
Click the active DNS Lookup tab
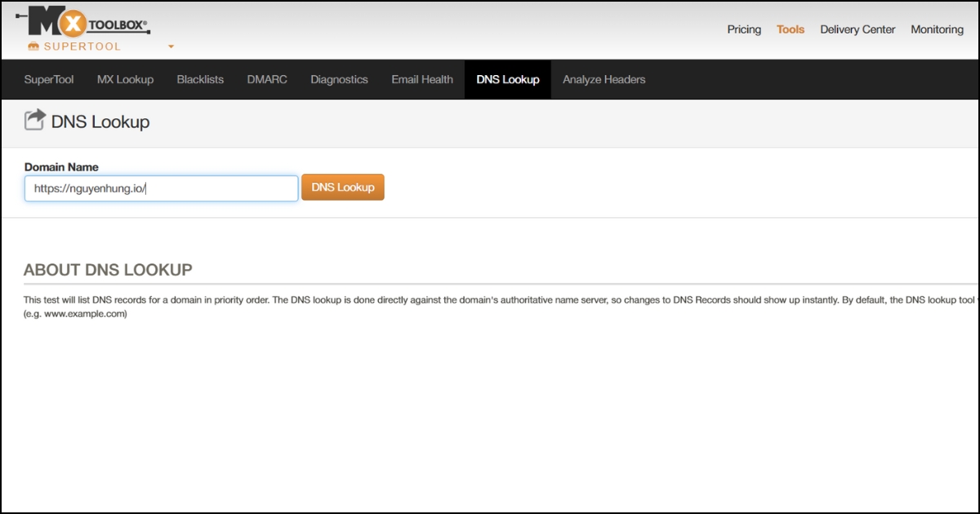click(508, 79)
